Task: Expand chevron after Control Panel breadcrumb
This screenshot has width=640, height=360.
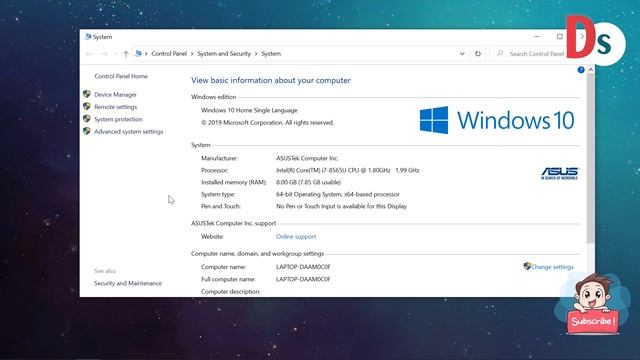Action: click(x=192, y=54)
